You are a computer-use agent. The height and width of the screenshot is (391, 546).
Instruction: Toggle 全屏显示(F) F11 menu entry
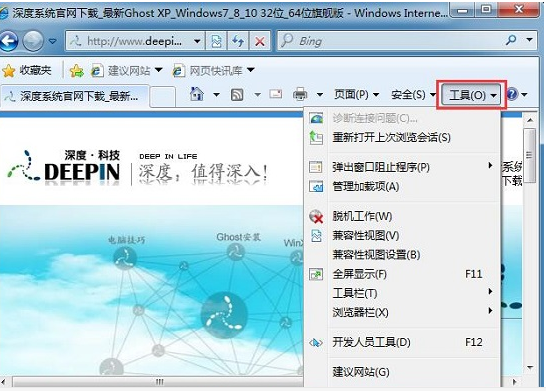[x=402, y=274]
